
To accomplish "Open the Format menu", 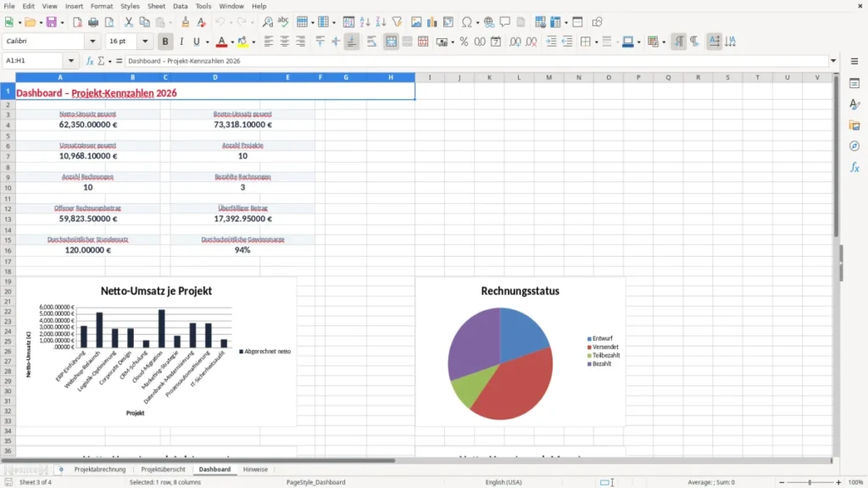I will click(x=102, y=6).
